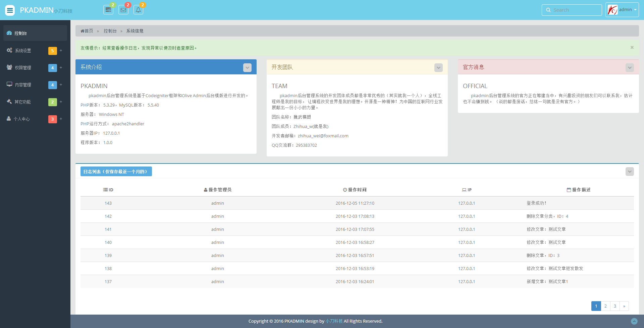
Task: Focus the Search input field
Action: (x=572, y=10)
